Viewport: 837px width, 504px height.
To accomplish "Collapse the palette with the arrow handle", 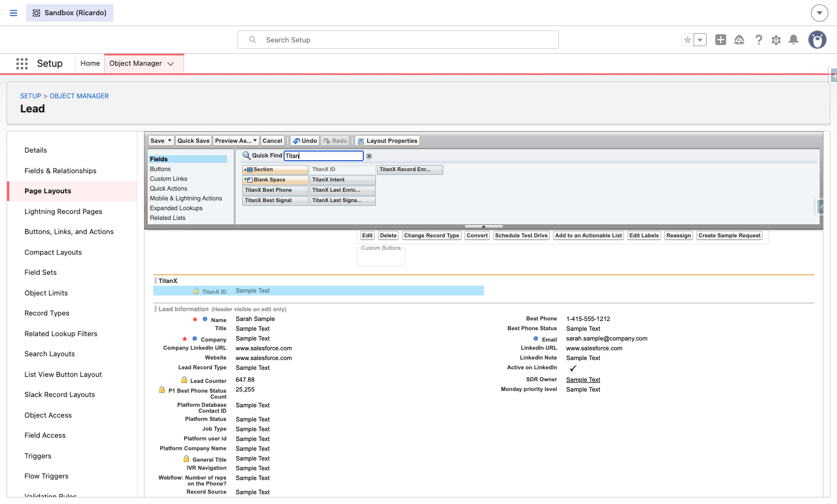I will (x=483, y=226).
